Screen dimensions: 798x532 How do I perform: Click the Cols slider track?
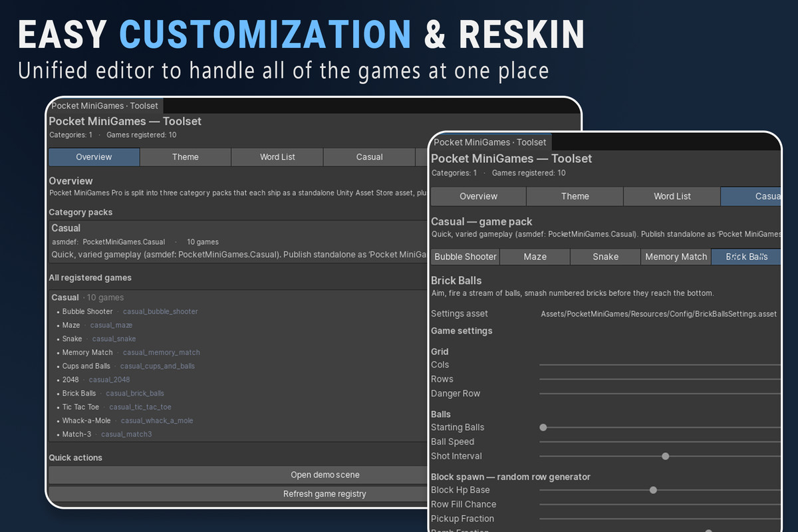tap(660, 365)
